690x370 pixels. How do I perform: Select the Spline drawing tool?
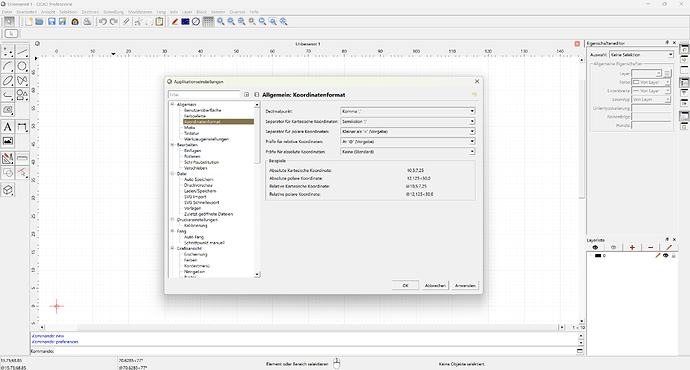(x=22, y=81)
